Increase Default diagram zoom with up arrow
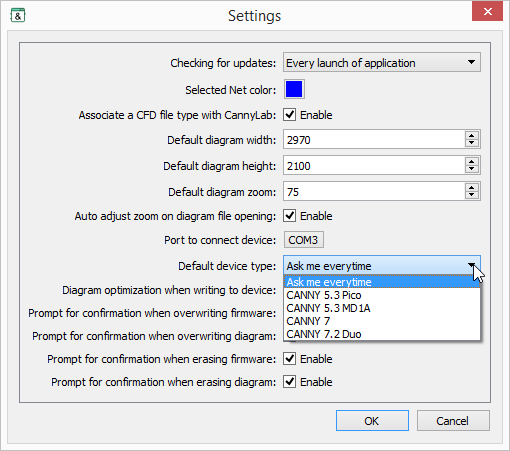 (471, 187)
